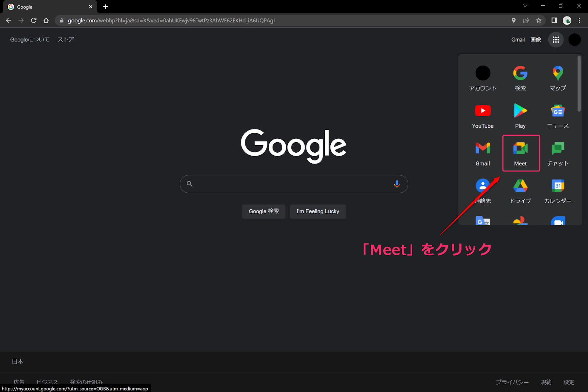Close the Google tab
Screen dimensions: 588x392
[x=90, y=7]
